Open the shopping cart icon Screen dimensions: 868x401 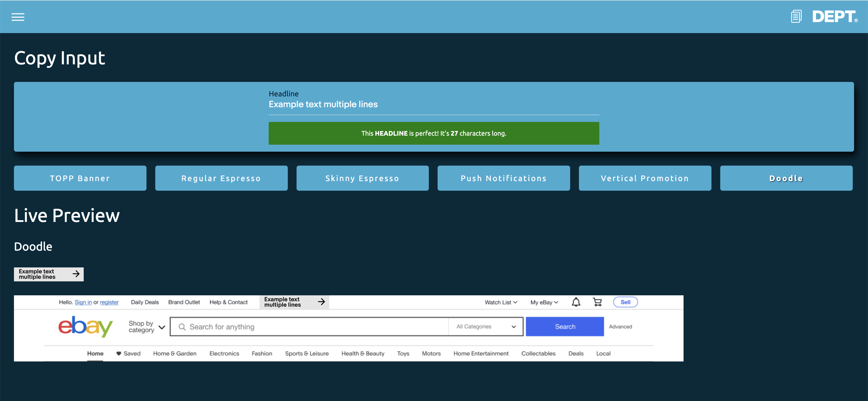tap(597, 302)
